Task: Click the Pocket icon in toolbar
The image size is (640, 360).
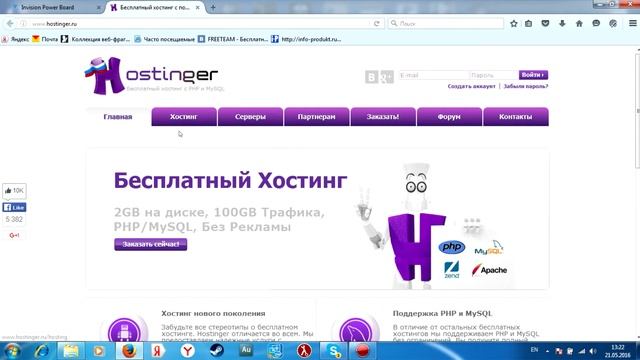Action: click(545, 24)
